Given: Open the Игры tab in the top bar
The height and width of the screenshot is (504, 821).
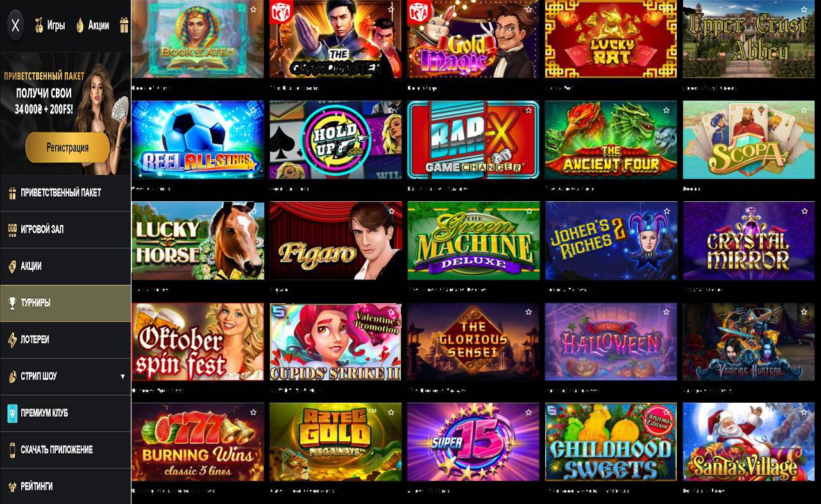Looking at the screenshot, I should pos(49,26).
